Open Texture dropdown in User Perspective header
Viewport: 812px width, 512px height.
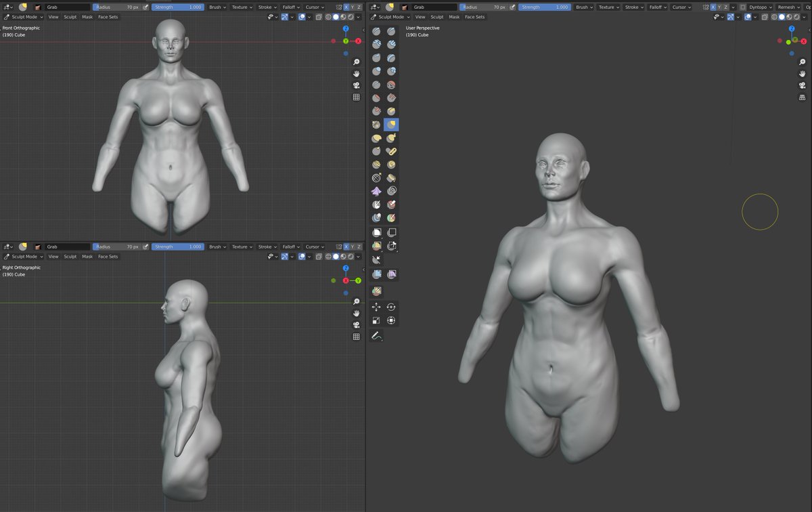(608, 7)
